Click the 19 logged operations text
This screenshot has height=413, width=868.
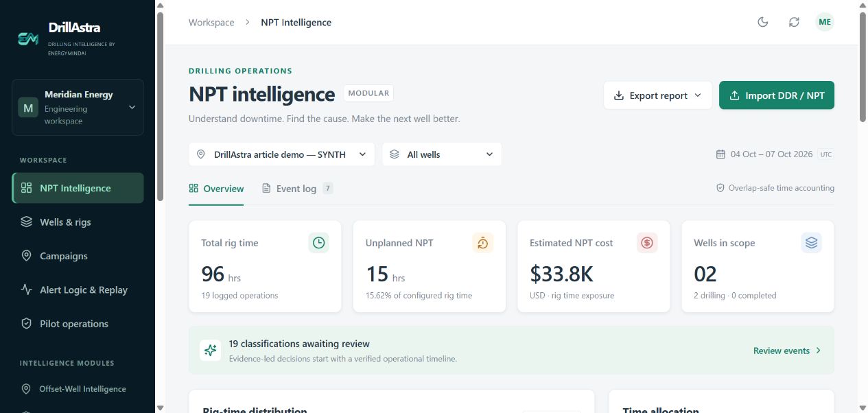click(239, 296)
